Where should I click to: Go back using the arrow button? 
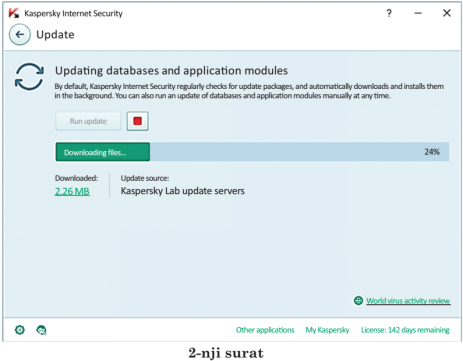20,34
